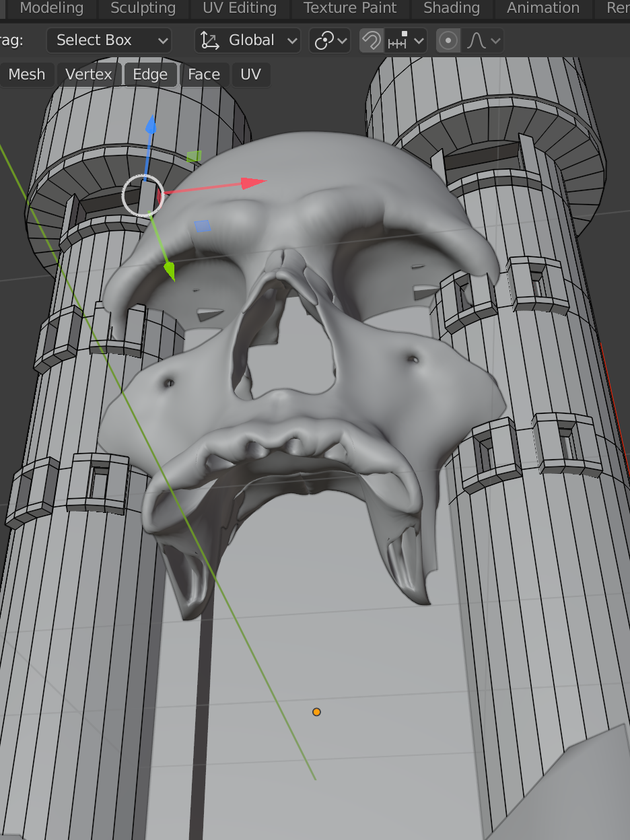
Task: Open the proportional falloff curve dropdown
Action: 483,40
